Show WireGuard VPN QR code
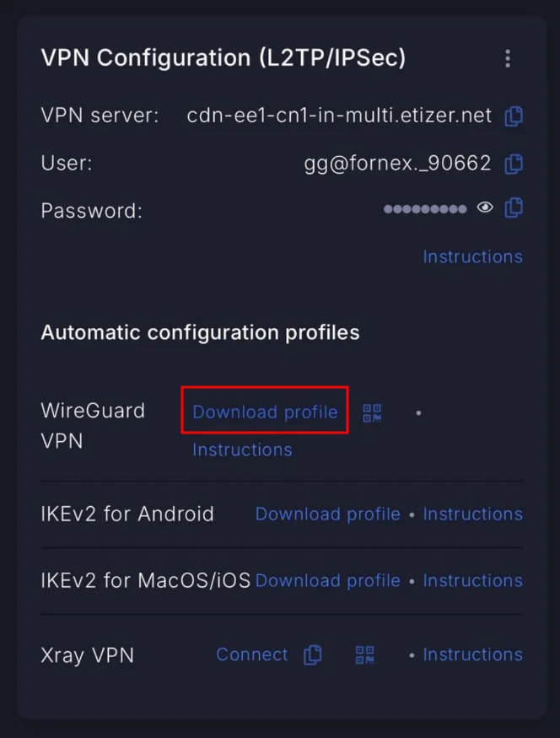560x738 pixels. pos(372,412)
